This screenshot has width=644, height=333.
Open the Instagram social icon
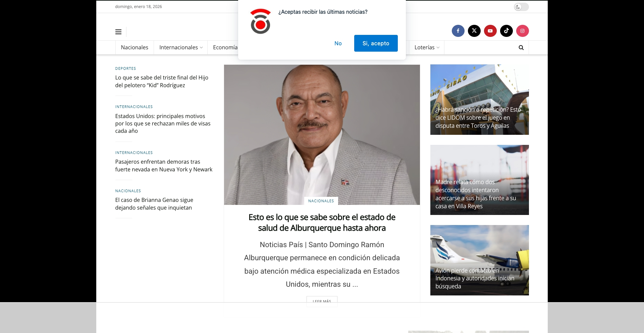pos(523,31)
